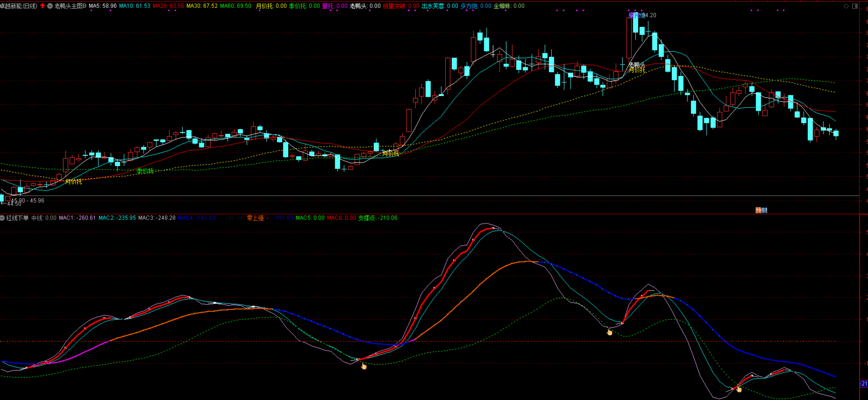Click the green 季价托 marker on chart

145,171
